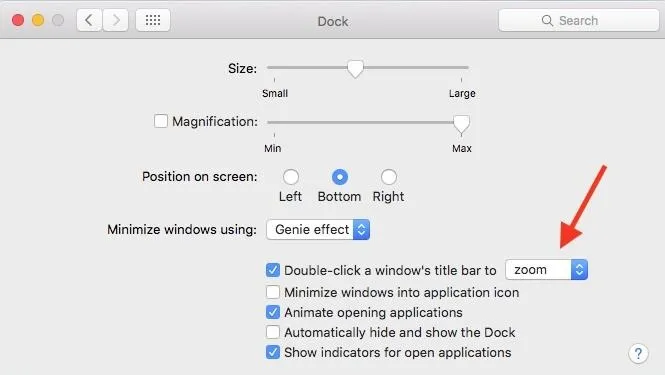Click the Size slider thumb
Screen dimensions: 665x375
355,69
